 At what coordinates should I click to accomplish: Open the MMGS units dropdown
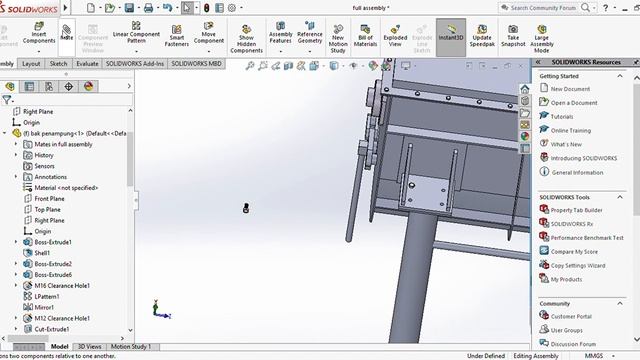tap(613, 356)
